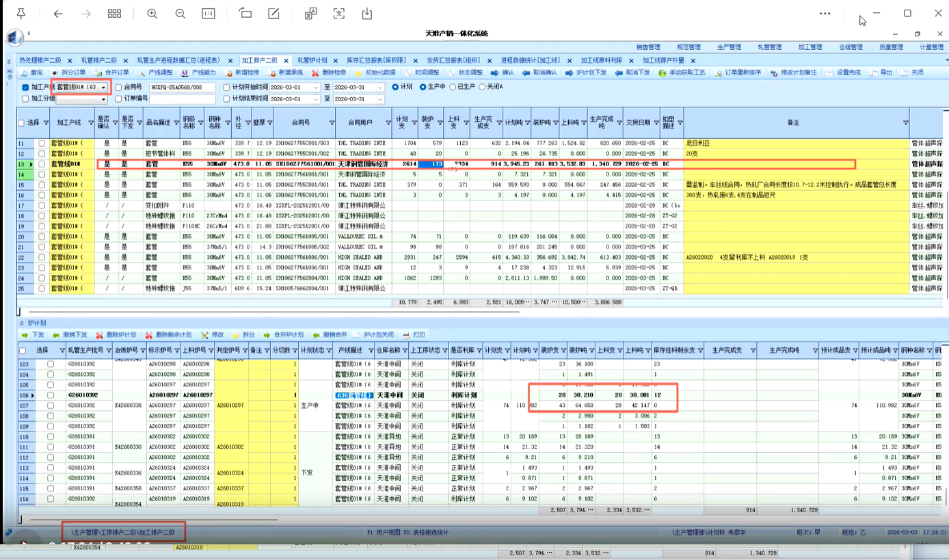Open the 加工分组 dropdown list
This screenshot has height=560, width=949.
[x=103, y=99]
